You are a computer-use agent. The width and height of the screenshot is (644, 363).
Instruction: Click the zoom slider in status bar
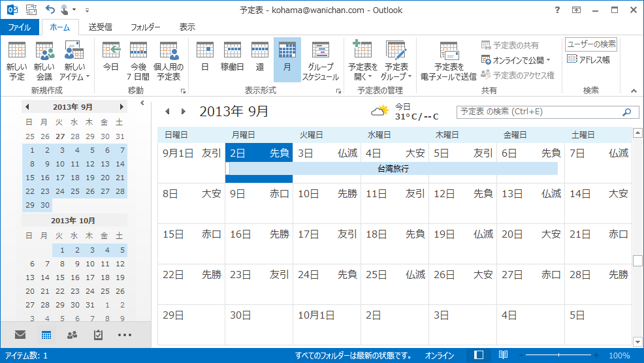(x=558, y=355)
